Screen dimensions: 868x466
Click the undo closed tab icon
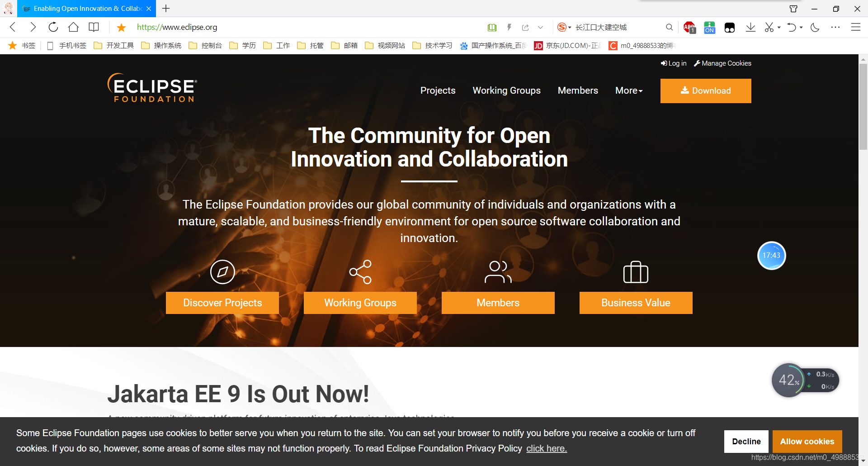tap(791, 28)
